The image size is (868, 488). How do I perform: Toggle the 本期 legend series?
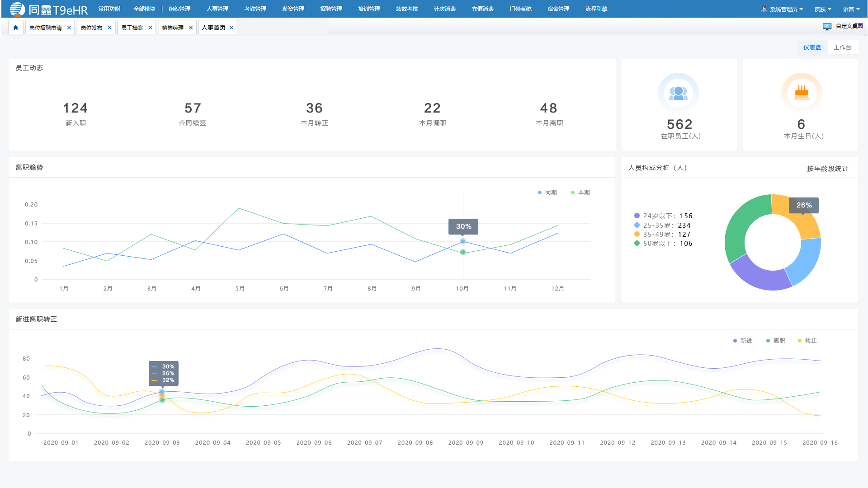[580, 192]
